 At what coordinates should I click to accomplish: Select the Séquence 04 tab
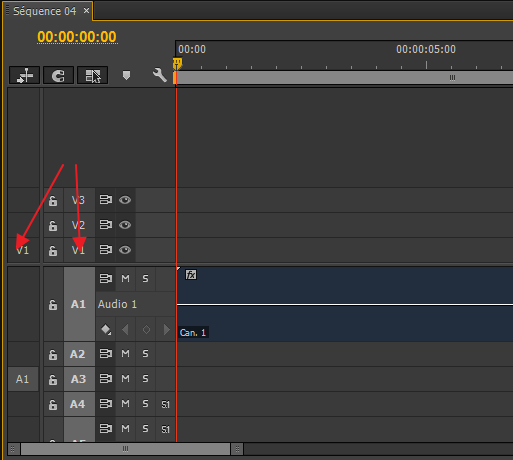45,11
